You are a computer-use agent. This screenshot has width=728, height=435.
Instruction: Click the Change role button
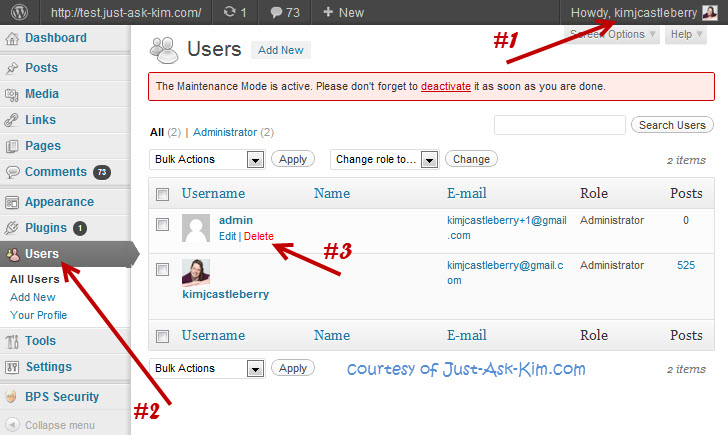[x=471, y=159]
